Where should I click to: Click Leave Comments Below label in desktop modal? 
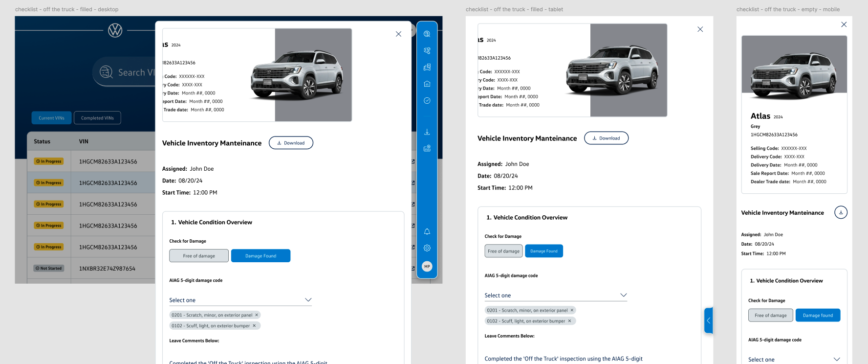[194, 341]
